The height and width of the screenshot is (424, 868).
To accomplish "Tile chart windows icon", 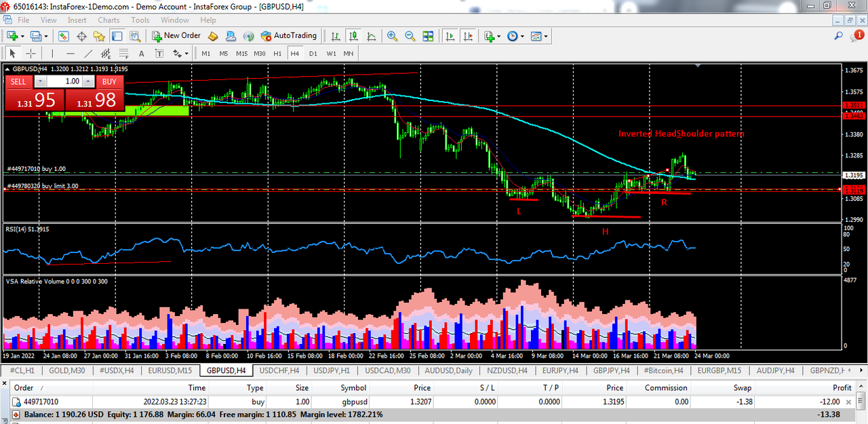I will (428, 36).
